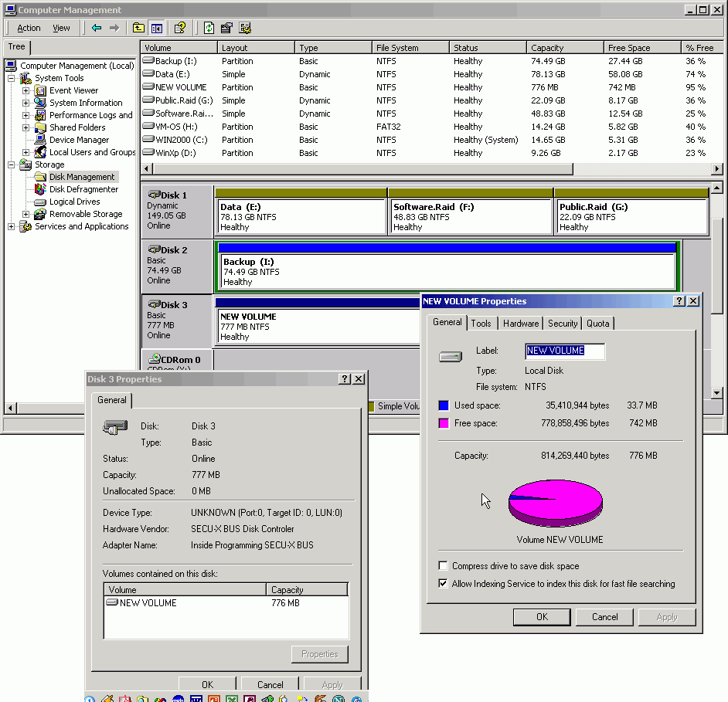Select Device Manager in the tree
This screenshot has height=702, width=728.
79,140
